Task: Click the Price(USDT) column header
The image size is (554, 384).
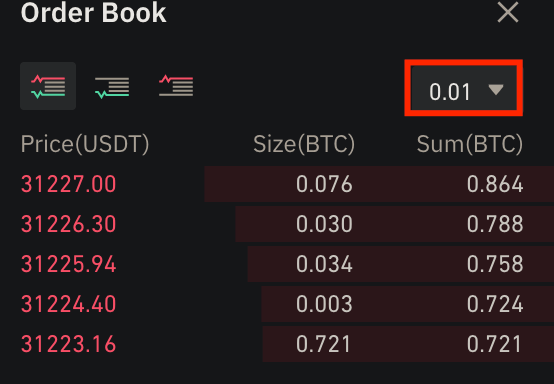Action: (x=85, y=144)
